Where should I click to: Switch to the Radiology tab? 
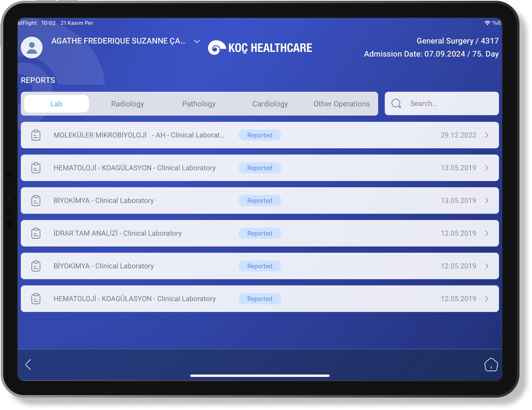pos(127,104)
